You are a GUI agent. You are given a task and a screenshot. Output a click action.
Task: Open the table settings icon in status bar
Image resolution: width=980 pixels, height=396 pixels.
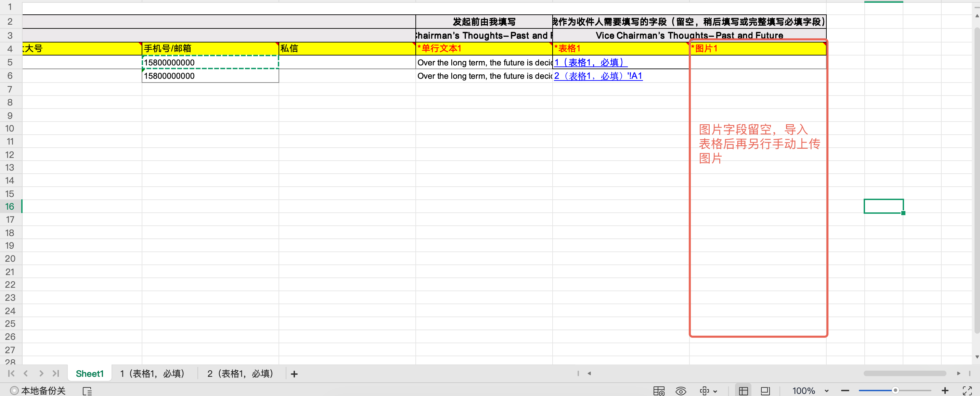click(x=659, y=391)
